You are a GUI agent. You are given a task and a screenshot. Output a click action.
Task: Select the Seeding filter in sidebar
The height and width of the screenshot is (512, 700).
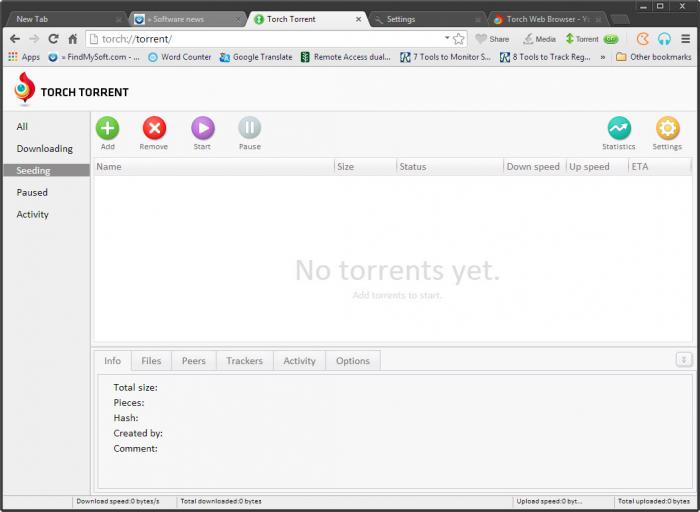pos(46,170)
